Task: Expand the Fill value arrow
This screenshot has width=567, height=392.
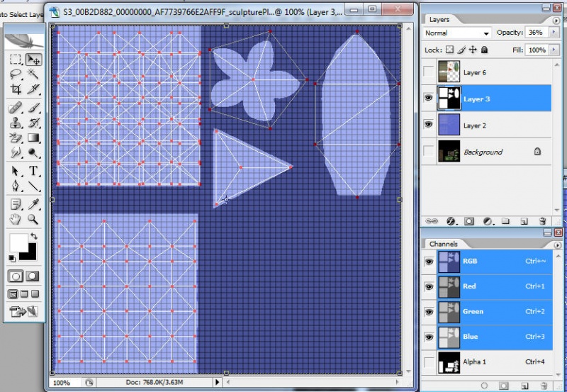Action: coord(552,50)
